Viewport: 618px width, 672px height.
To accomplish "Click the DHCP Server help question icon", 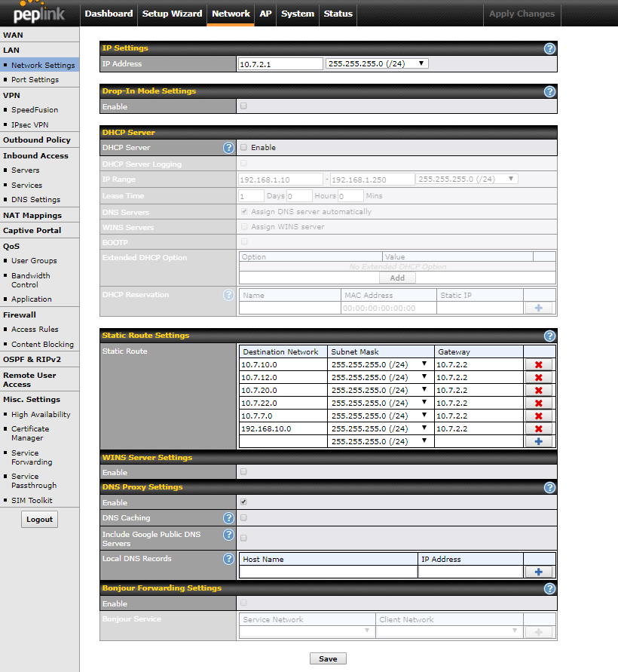I will [228, 148].
